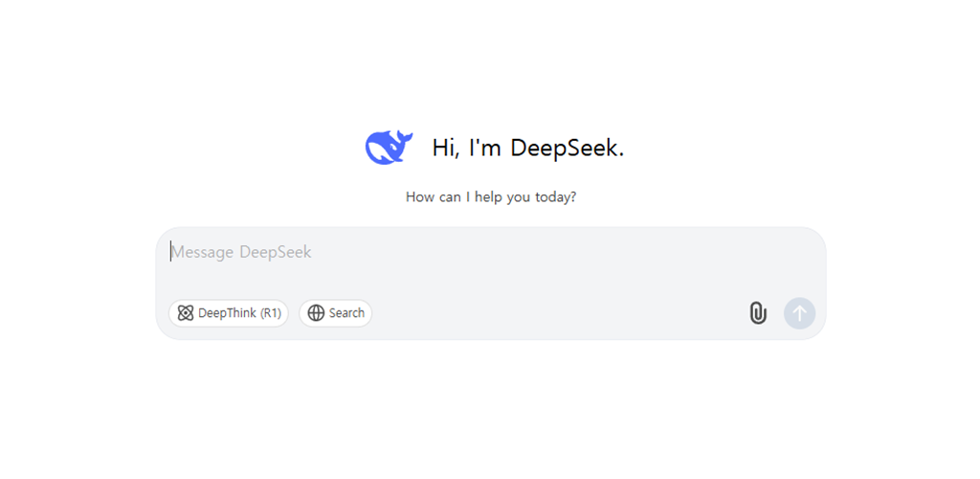Focus the Message DeepSeek input field
The width and height of the screenshot is (980, 479).
(x=490, y=263)
